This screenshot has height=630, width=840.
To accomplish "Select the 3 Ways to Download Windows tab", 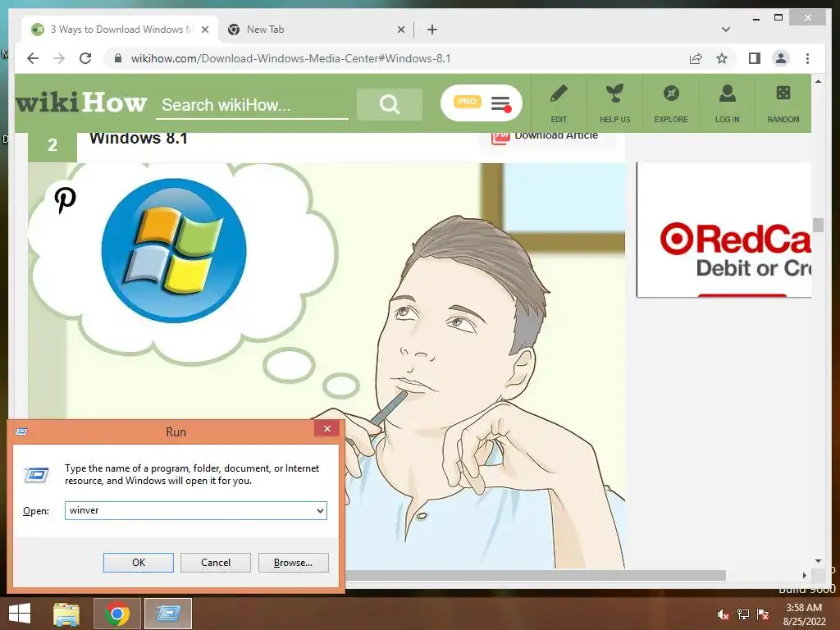I will pos(120,30).
